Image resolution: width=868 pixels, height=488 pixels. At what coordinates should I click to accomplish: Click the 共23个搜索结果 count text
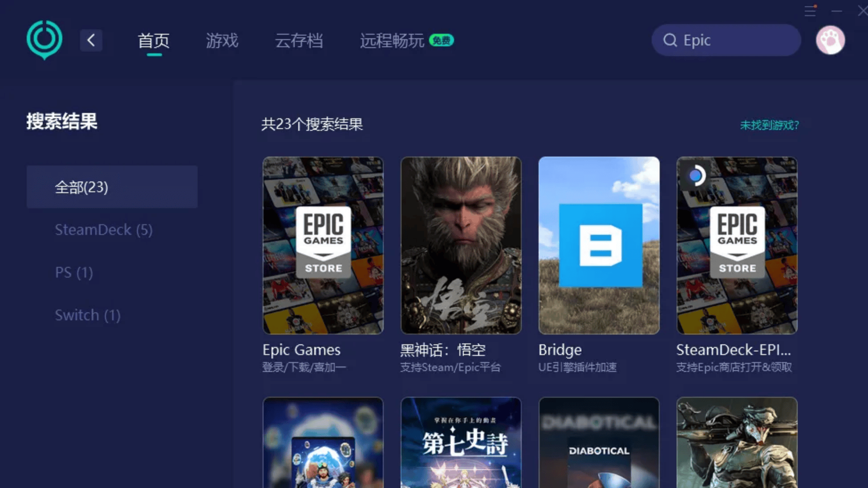312,124
